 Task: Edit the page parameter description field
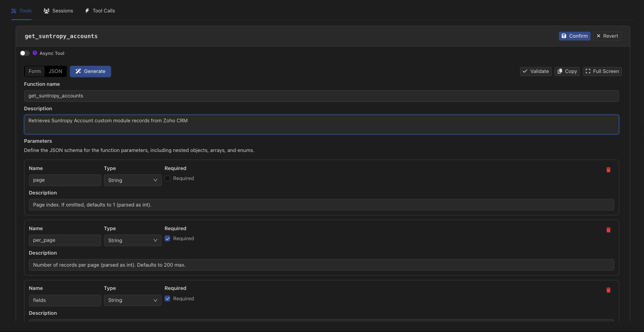click(x=321, y=204)
